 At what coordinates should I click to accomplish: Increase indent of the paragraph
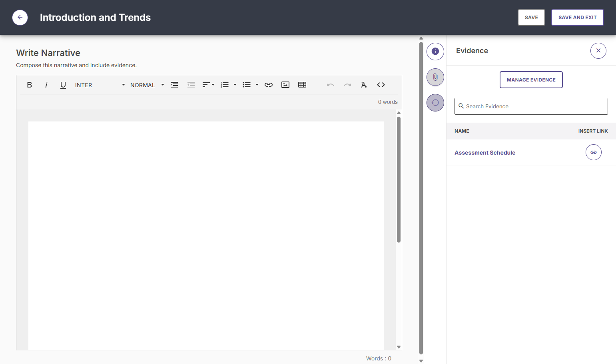click(174, 85)
